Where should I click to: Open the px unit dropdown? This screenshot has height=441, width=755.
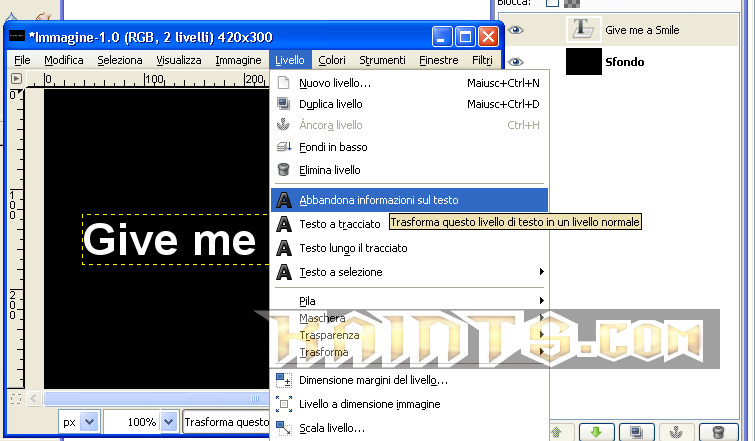pos(89,422)
